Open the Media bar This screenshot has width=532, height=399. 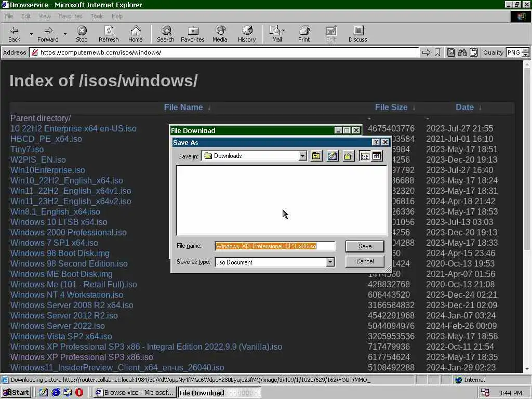[220, 34]
